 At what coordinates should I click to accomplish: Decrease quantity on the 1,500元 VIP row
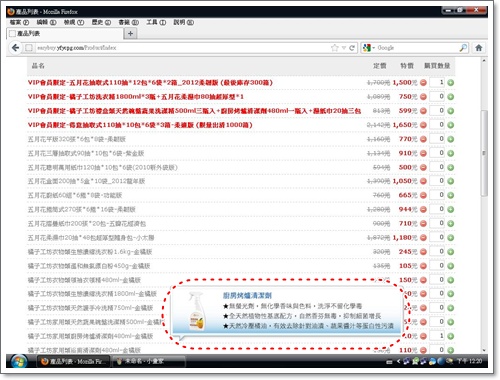click(423, 83)
